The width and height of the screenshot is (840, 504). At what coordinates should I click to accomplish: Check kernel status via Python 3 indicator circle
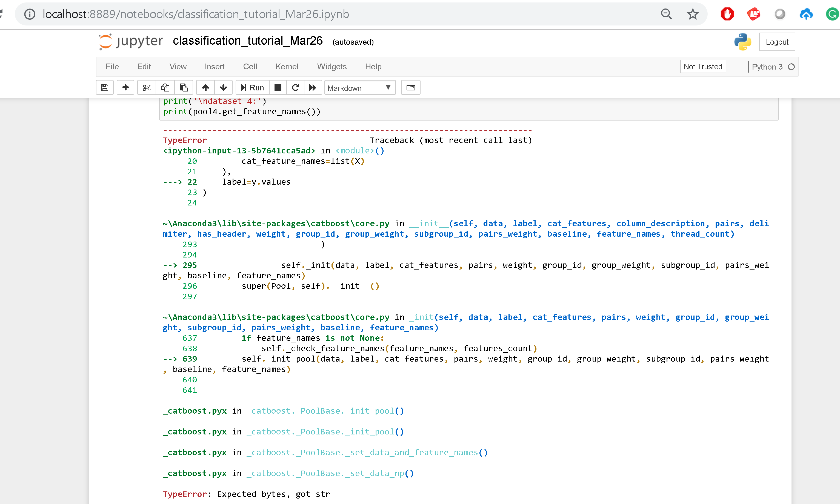point(792,67)
